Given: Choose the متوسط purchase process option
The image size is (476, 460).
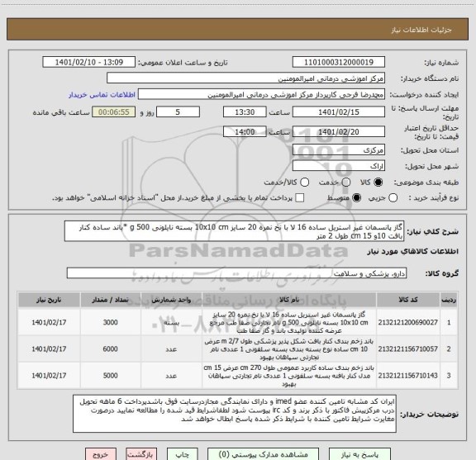Looking at the screenshot, I should coord(356,198).
